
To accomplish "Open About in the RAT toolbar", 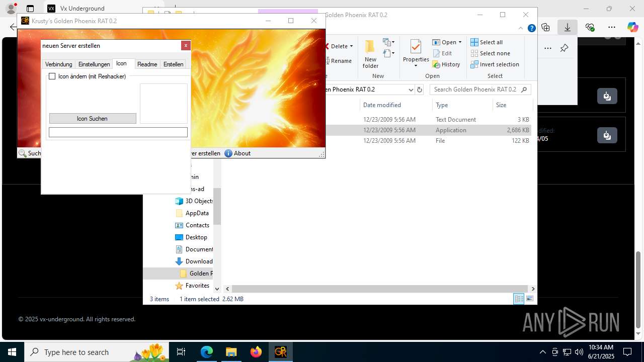I will [x=237, y=153].
